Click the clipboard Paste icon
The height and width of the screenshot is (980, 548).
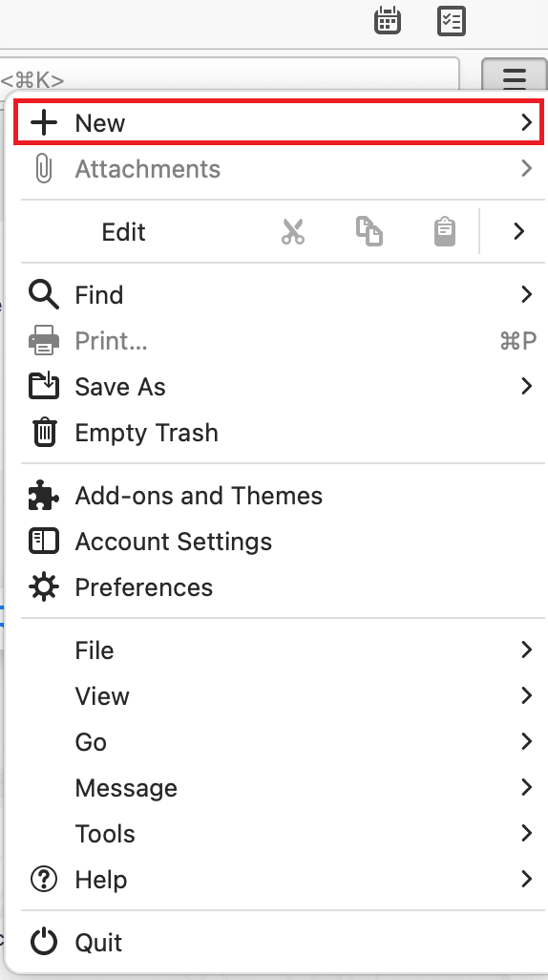445,231
